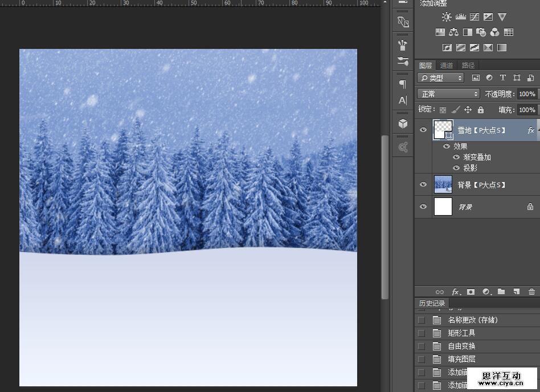Open the 正常 blend mode dropdown
This screenshot has width=540, height=392.
[448, 94]
